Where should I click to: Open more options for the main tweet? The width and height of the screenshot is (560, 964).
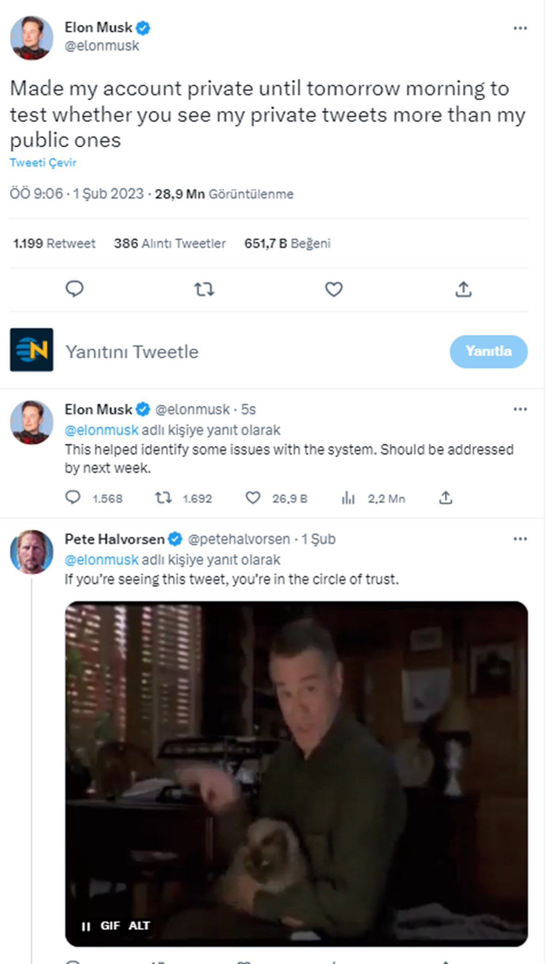pos(520,28)
